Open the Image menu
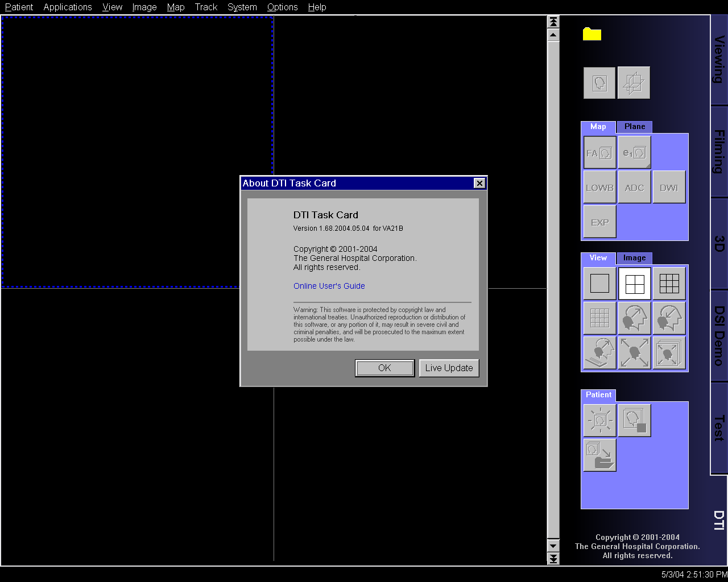The width and height of the screenshot is (728, 582). coord(144,7)
